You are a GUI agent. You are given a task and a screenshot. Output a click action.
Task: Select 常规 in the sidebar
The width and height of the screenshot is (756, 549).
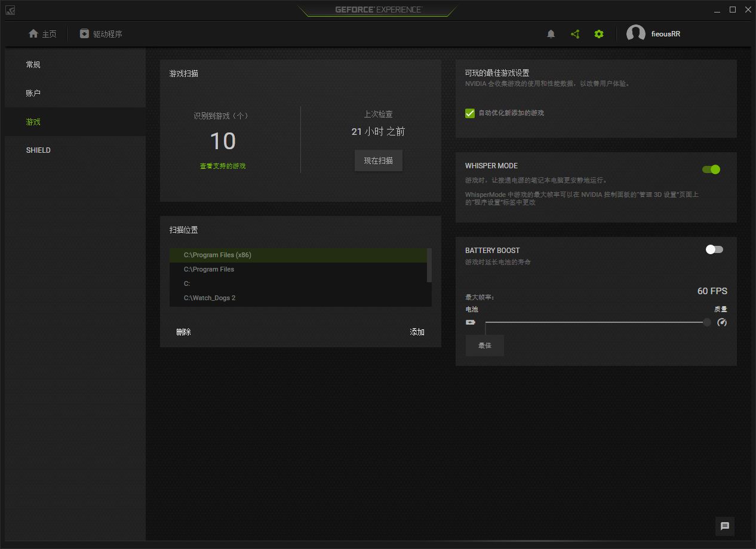(x=75, y=64)
